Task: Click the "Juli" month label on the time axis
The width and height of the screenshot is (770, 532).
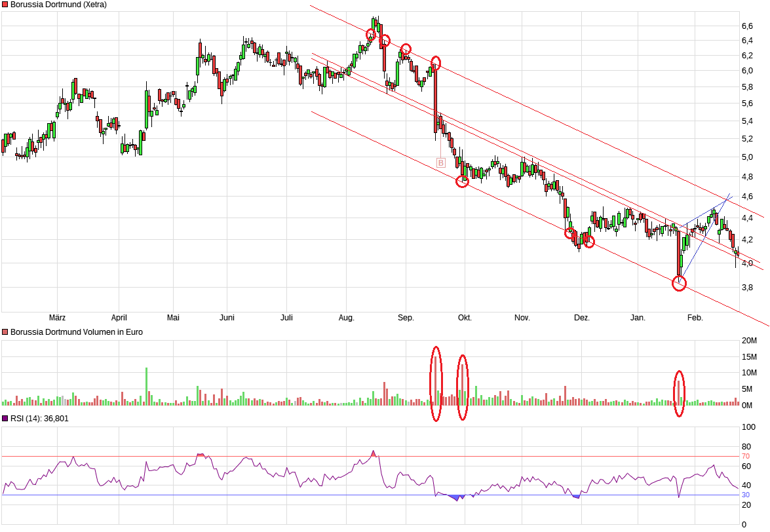Action: 287,318
